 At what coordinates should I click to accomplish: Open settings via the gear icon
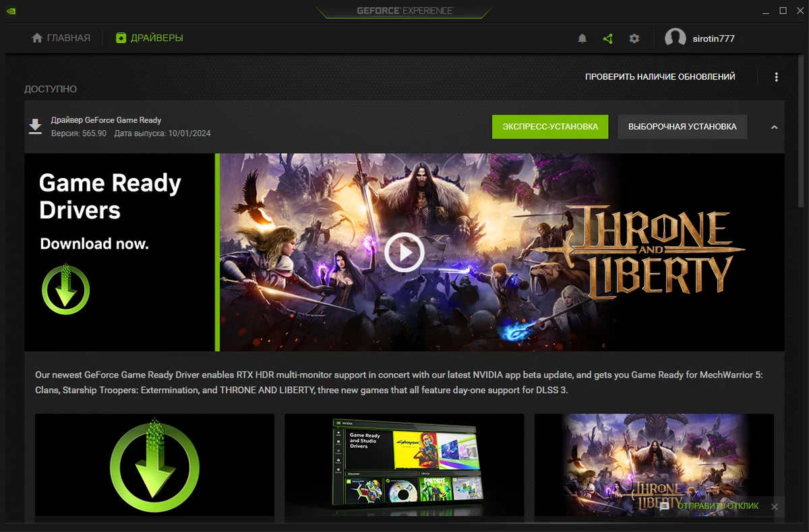coord(634,38)
